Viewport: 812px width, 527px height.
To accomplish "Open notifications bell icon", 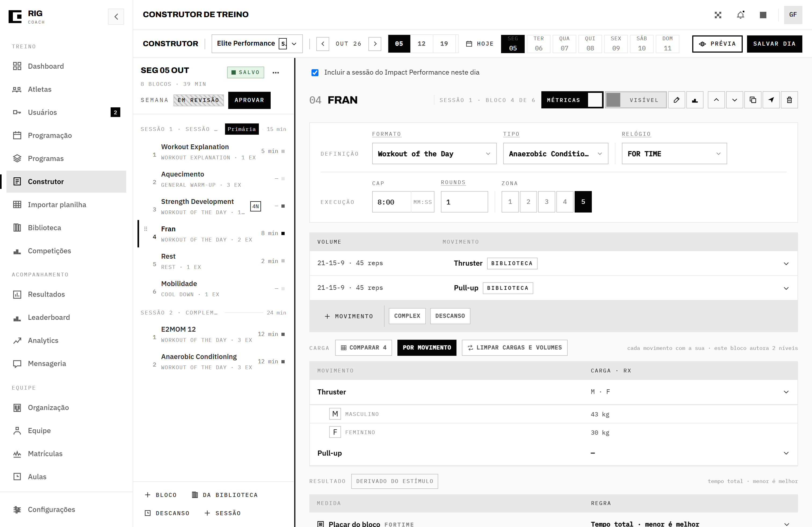I will pos(740,15).
